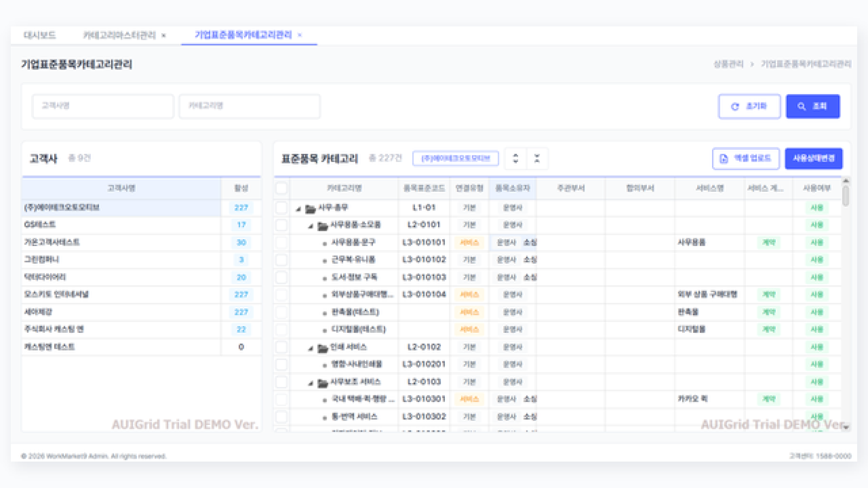The image size is (868, 488).
Task: Check the checkbox for row L3-010201
Action: click(x=281, y=364)
